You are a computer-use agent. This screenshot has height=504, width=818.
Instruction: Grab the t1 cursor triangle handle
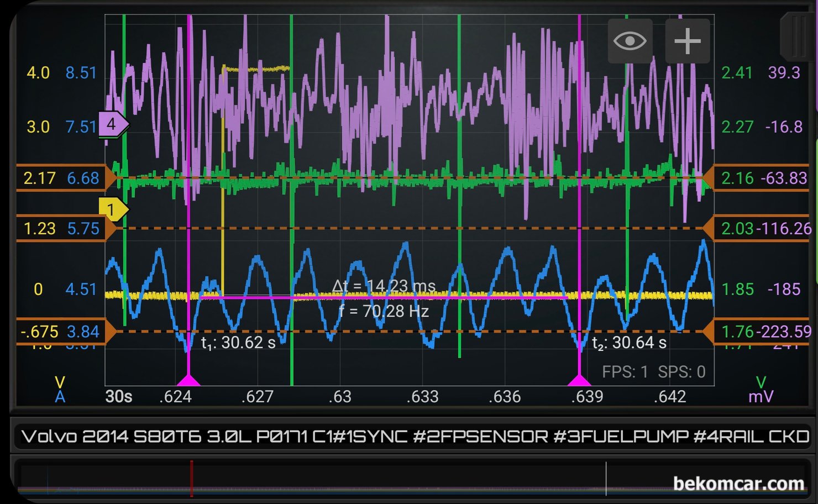pyautogui.click(x=188, y=380)
